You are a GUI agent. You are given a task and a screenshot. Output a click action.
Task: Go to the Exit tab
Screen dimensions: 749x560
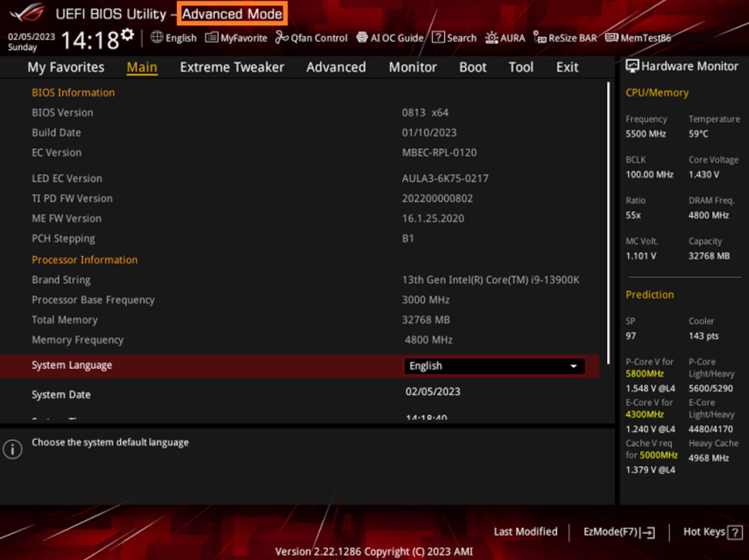[567, 67]
